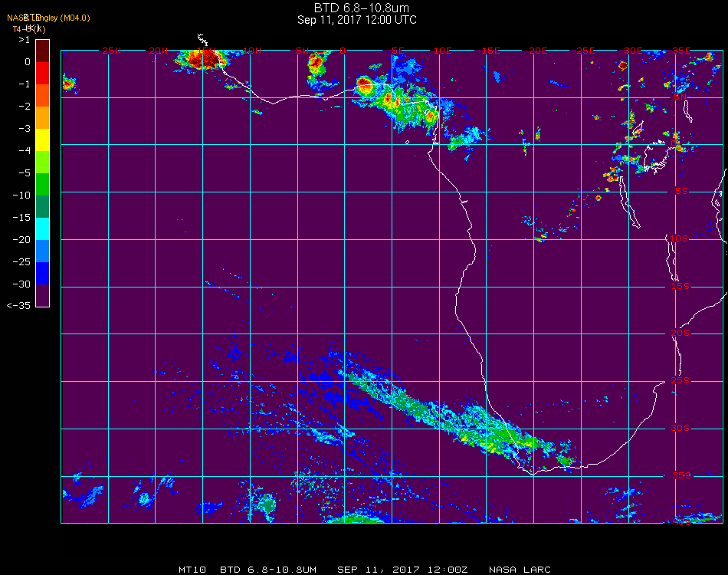Click the '20W' longitude label
The image size is (728, 575).
159,51
